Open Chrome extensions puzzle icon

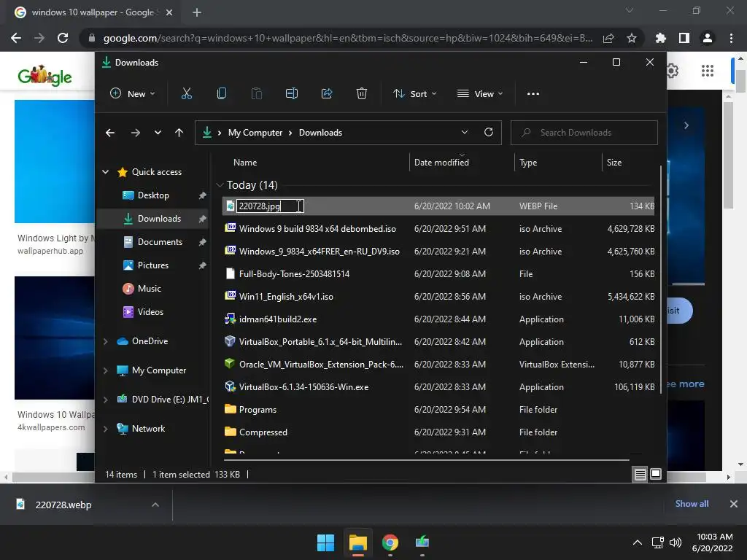point(661,38)
